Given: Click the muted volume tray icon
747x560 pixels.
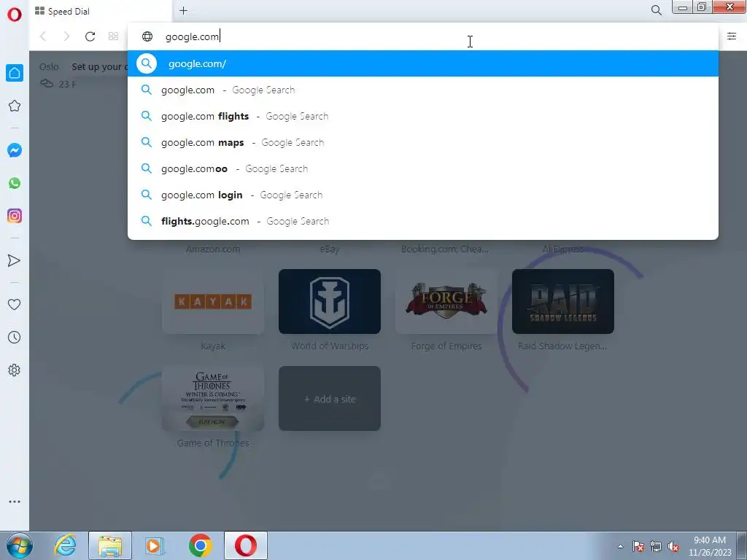Looking at the screenshot, I should [673, 546].
